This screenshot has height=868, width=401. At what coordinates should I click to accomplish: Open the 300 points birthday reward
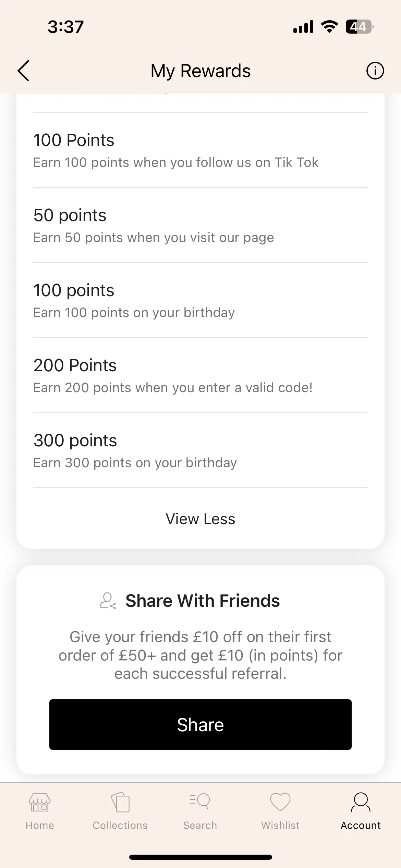[200, 450]
